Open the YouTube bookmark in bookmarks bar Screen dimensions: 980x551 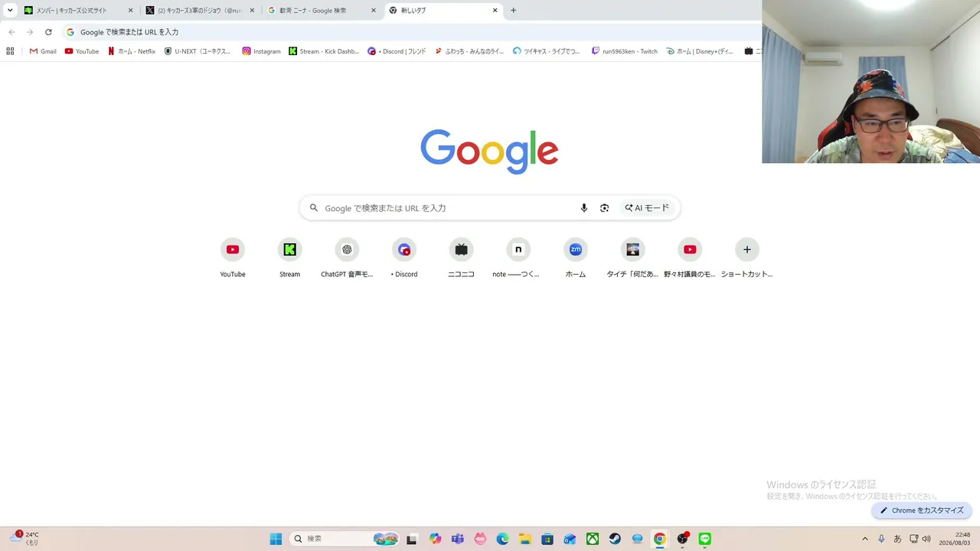pyautogui.click(x=82, y=51)
